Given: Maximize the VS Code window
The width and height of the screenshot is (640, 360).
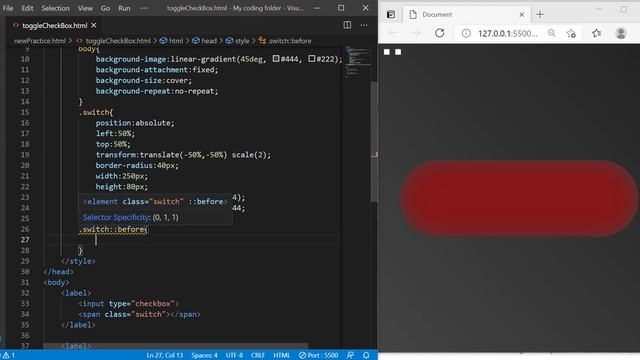Looking at the screenshot, I should pyautogui.click(x=341, y=8).
